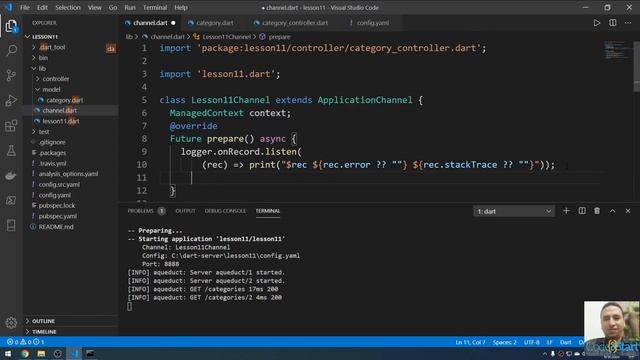640x360 pixels.
Task: Open README.md in the file tree
Action: click(x=56, y=227)
